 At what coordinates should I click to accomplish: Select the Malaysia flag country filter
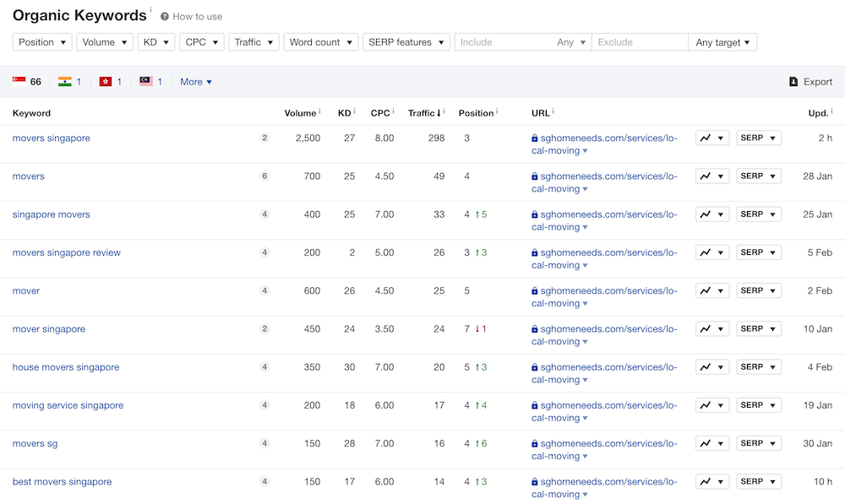146,82
